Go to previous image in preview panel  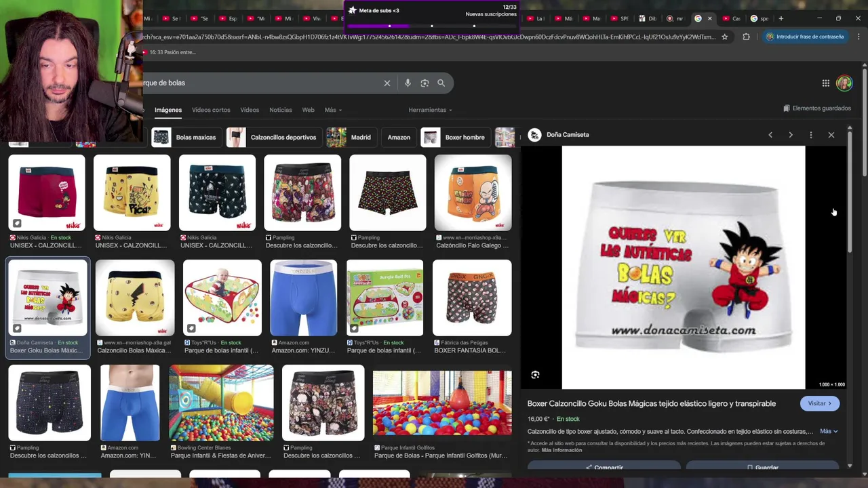770,135
